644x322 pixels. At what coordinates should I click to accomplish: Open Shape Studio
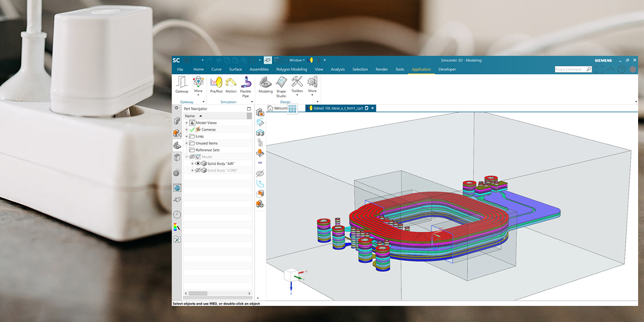point(281,84)
